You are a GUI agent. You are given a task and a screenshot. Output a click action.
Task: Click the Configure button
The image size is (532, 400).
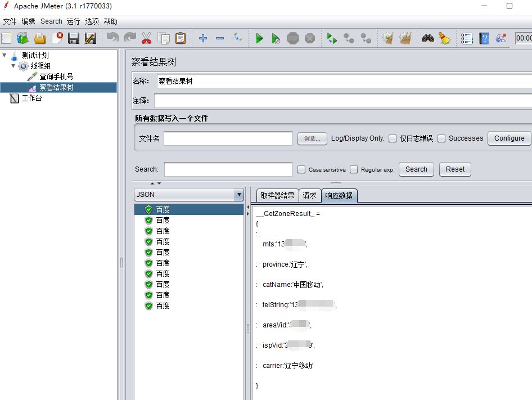[x=510, y=138]
